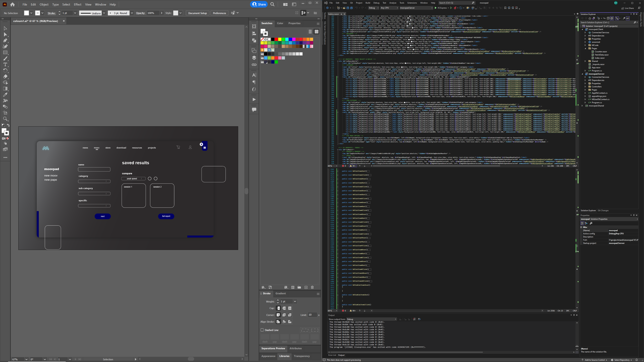Click the Illustrator Share button
This screenshot has height=362, width=644.
coord(259,4)
